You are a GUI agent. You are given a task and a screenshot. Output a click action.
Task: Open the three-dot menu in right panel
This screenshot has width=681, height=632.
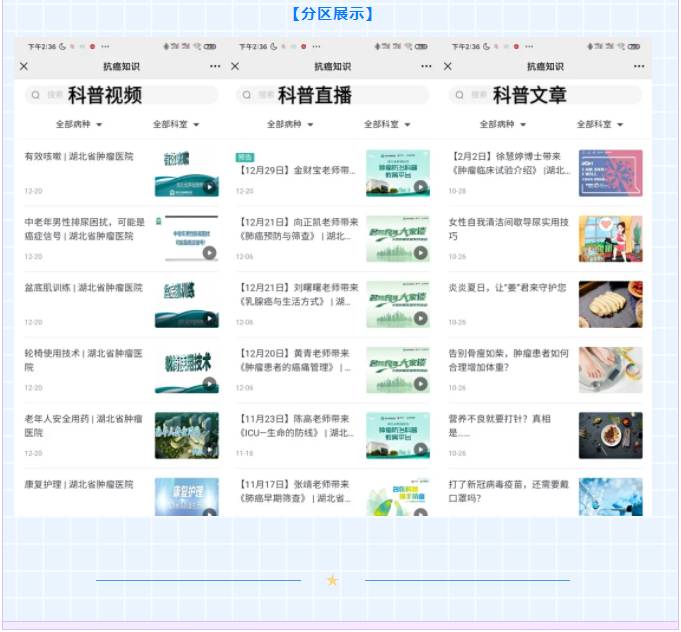pyautogui.click(x=639, y=66)
